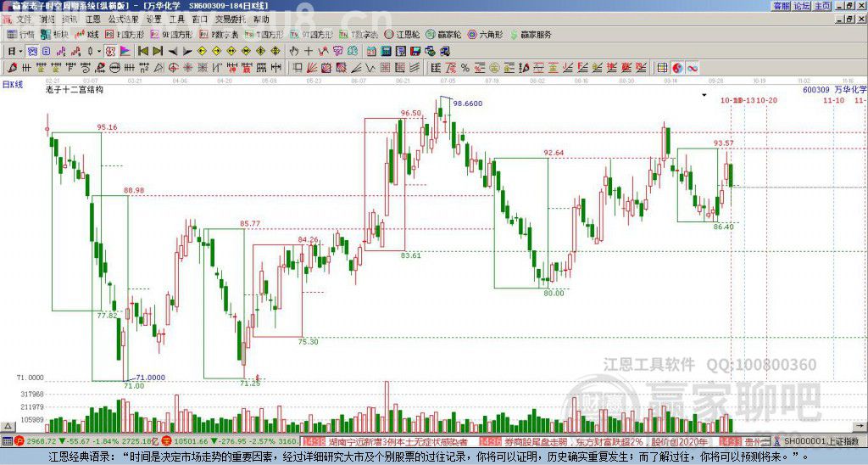This screenshot has height=465, width=868.
Task: Open the 工具 menu
Action: (176, 20)
